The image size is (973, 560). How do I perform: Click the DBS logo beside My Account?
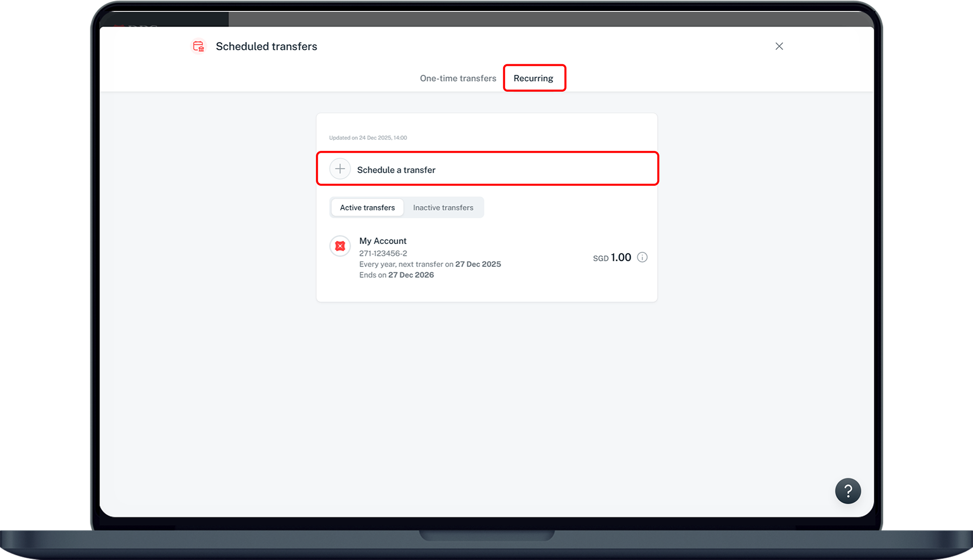coord(340,246)
